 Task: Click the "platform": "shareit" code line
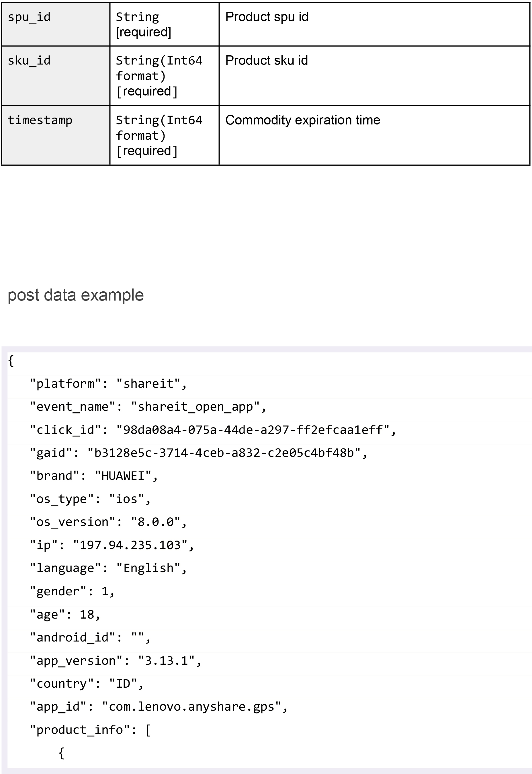(108, 384)
